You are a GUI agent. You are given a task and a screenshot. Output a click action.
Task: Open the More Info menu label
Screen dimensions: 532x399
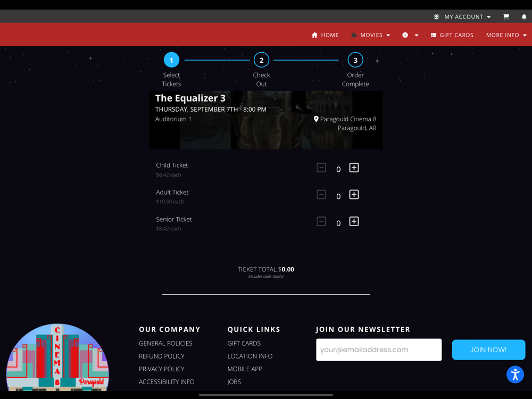[x=503, y=35]
